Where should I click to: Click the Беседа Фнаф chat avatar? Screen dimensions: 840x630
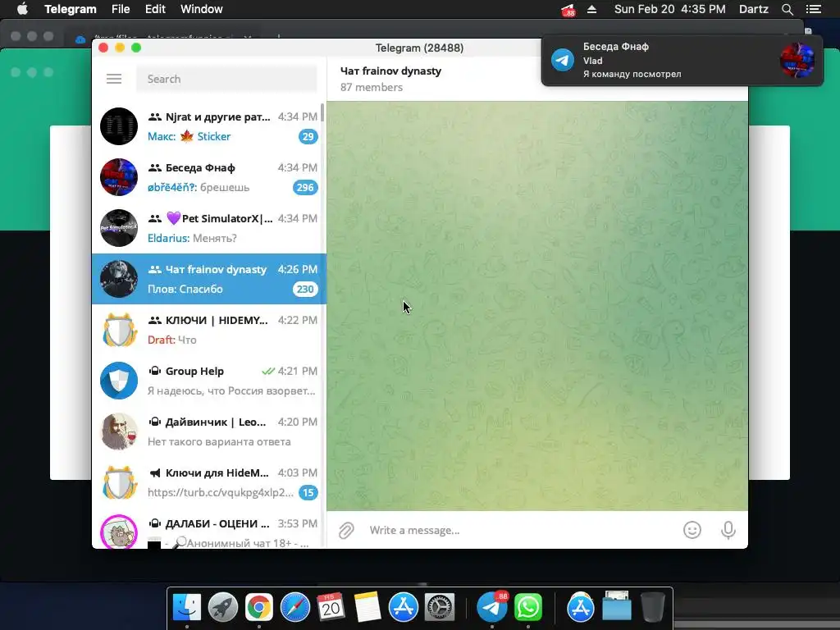click(x=119, y=177)
